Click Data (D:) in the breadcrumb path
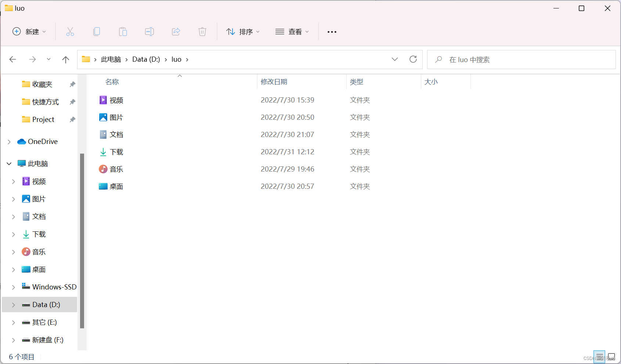This screenshot has width=621, height=364. coord(146,59)
